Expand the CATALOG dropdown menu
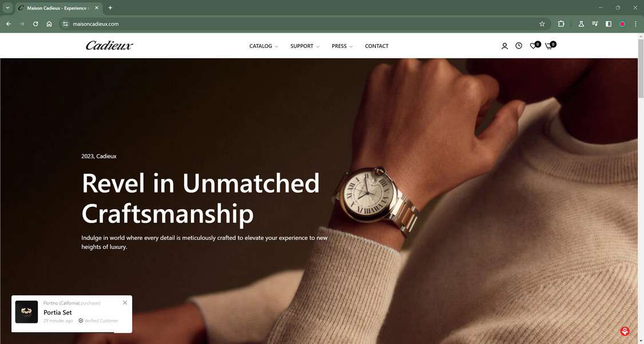644x344 pixels. [x=264, y=46]
